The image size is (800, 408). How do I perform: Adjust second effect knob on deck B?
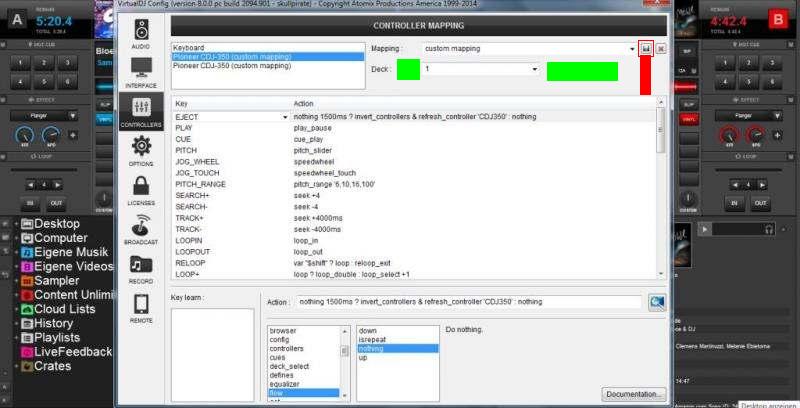point(755,136)
